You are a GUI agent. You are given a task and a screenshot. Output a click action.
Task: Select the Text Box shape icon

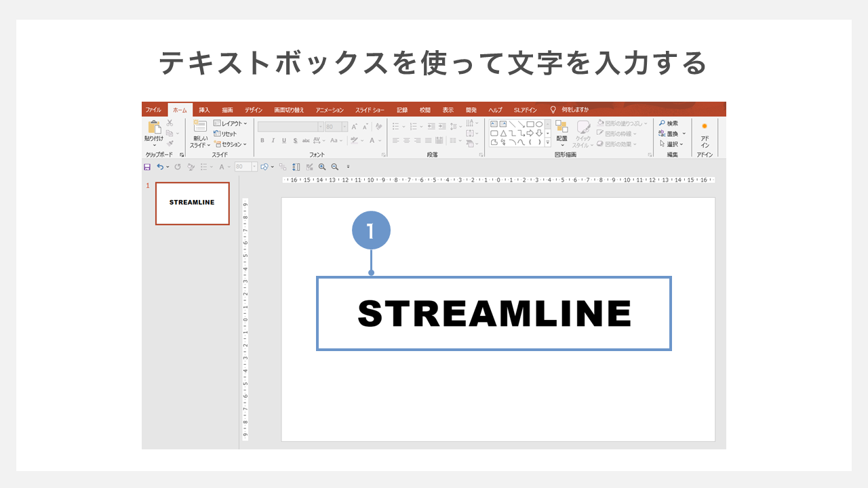click(494, 124)
